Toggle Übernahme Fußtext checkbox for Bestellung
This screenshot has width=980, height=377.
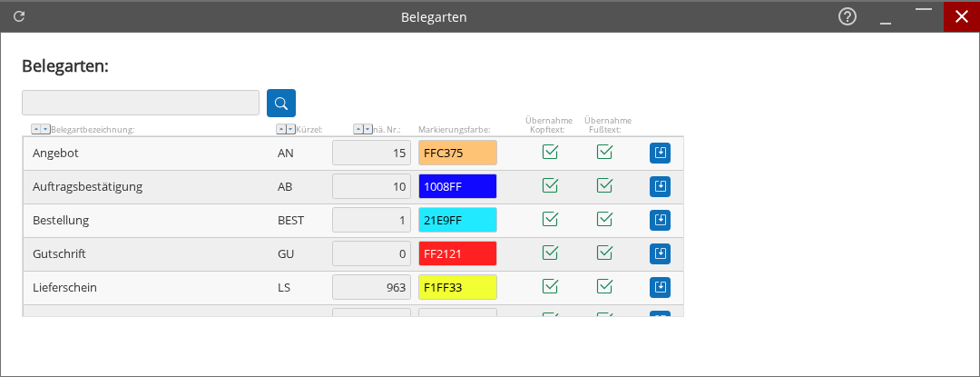point(604,219)
